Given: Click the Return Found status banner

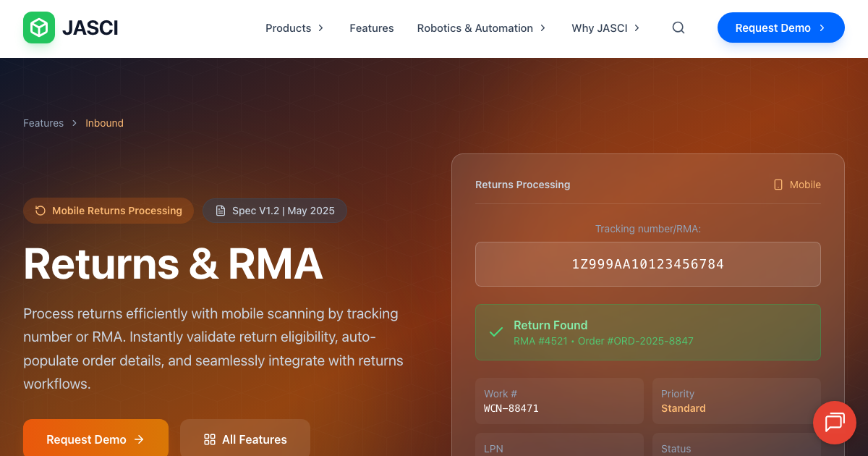Looking at the screenshot, I should point(648,332).
